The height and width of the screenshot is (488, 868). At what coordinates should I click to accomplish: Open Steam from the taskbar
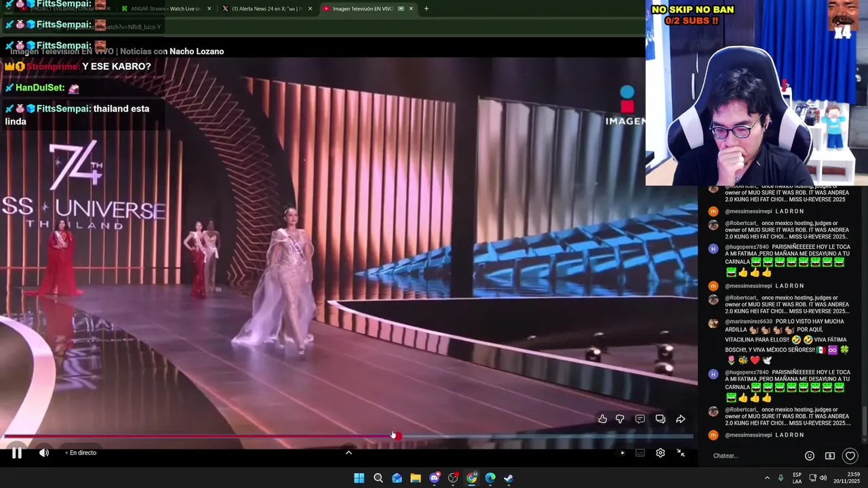pyautogui.click(x=509, y=478)
